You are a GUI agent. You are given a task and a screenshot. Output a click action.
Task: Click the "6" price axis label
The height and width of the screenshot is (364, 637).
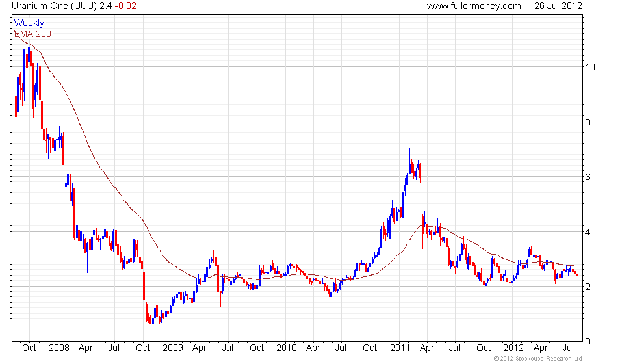588,177
